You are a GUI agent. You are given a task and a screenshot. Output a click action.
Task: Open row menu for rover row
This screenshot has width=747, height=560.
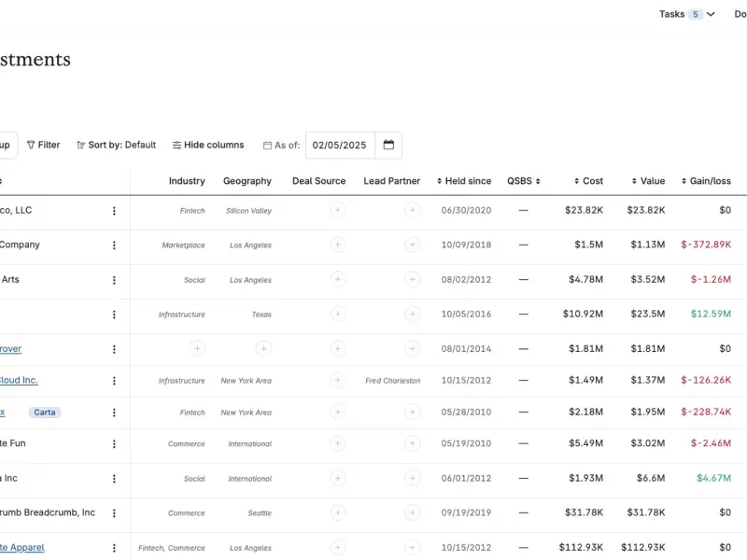[114, 349]
